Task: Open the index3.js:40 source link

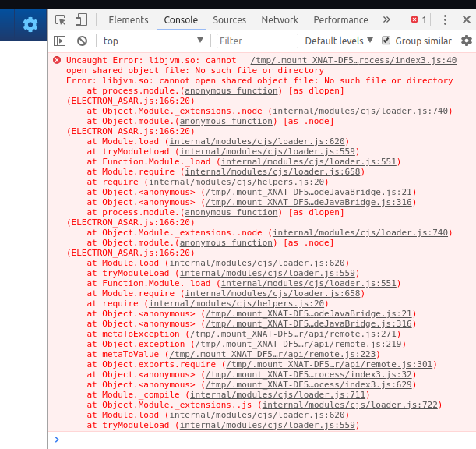Action: tap(353, 60)
